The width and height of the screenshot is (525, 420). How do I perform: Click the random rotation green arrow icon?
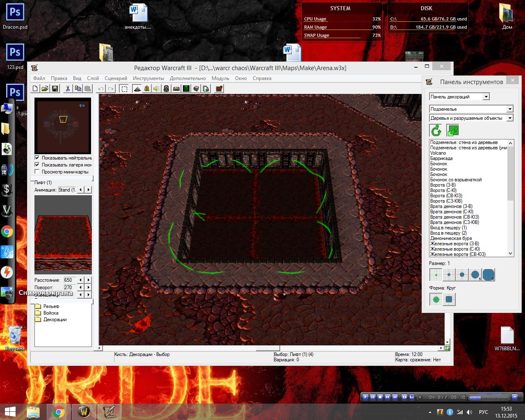point(436,131)
